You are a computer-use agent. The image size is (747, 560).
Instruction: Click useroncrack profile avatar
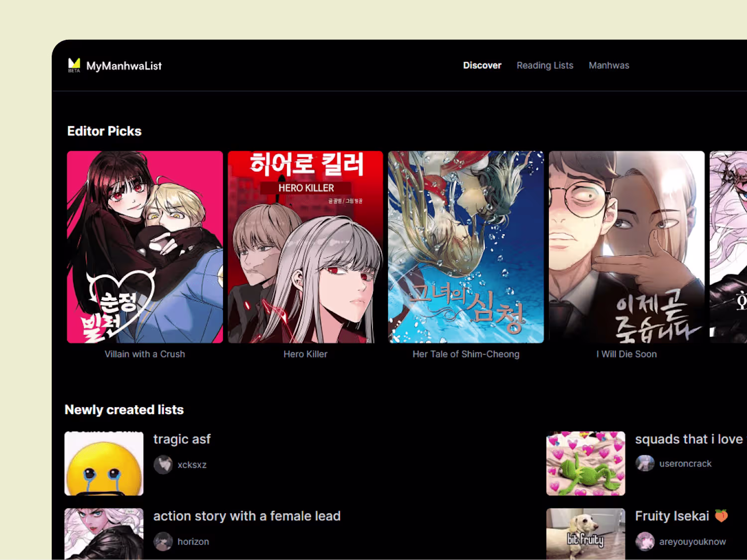pos(645,463)
